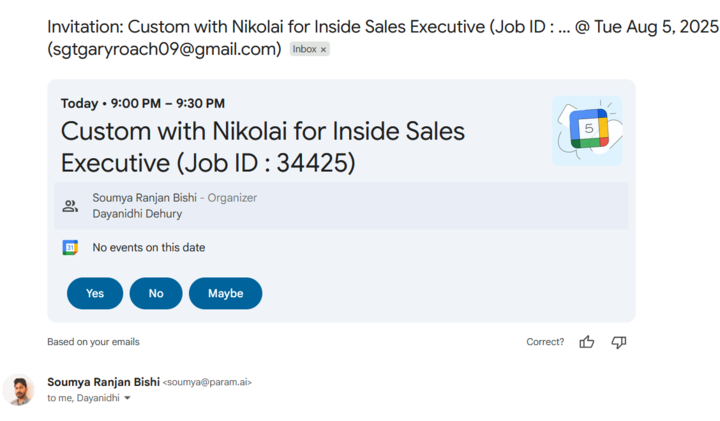Select organizer Soumya Ranjan Bishi in guest list

point(144,198)
